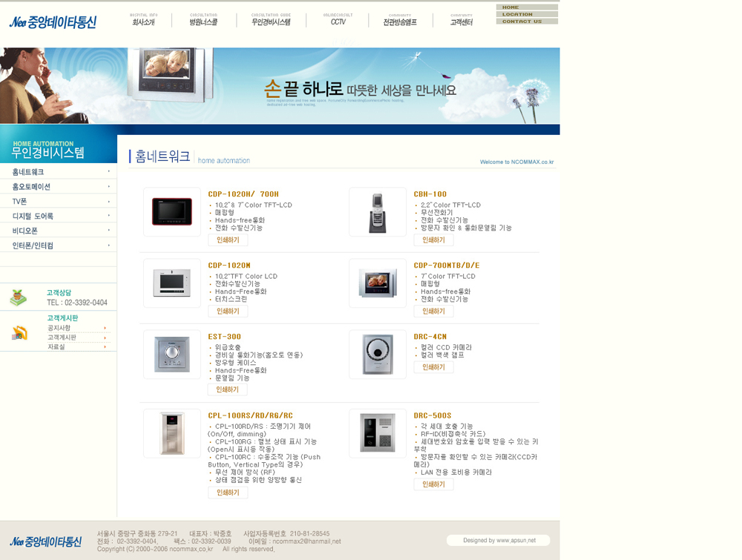Click the customer board house icon

pos(19,333)
